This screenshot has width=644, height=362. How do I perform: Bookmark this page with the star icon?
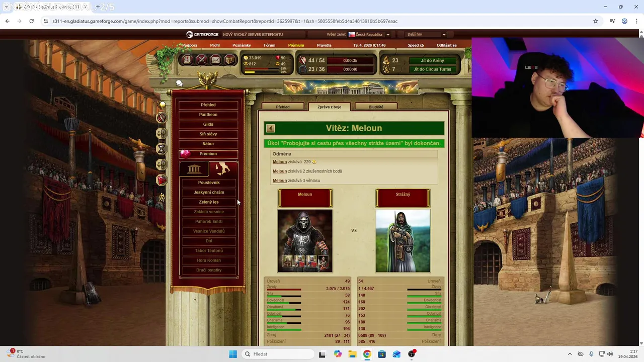596,21
